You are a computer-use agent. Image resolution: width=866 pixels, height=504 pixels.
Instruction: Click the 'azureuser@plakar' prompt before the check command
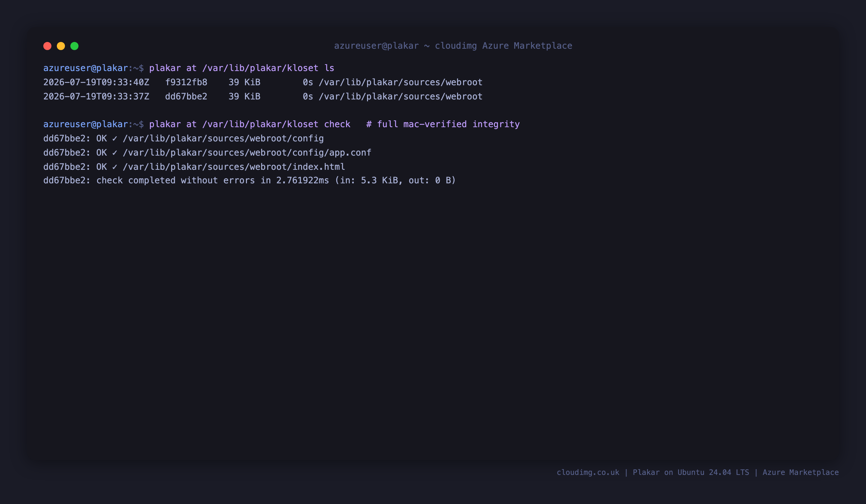tap(86, 124)
